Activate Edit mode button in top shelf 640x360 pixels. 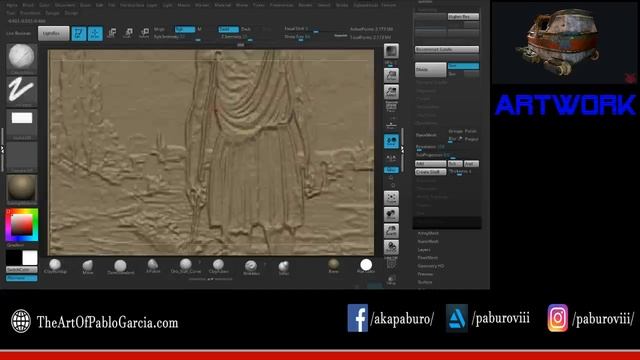coord(79,33)
